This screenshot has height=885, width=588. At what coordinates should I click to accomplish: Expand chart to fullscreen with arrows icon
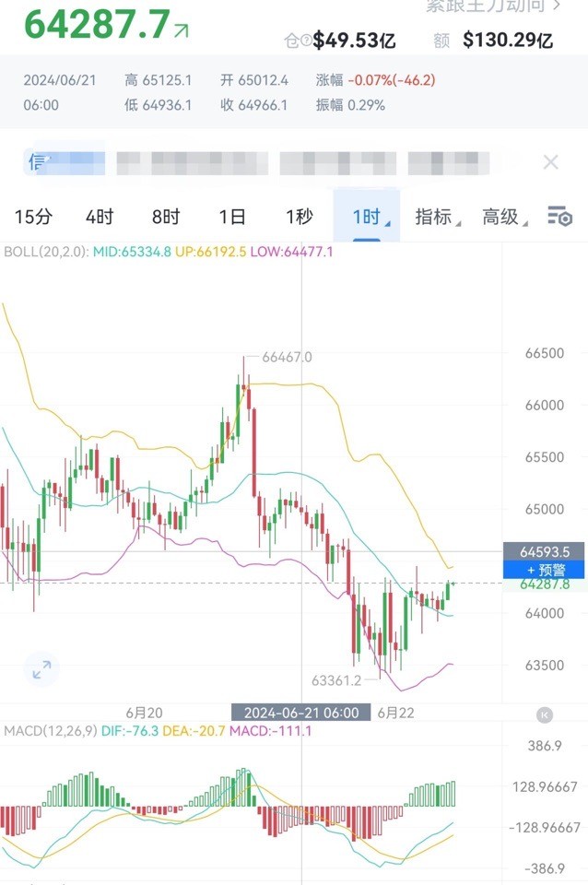click(41, 669)
